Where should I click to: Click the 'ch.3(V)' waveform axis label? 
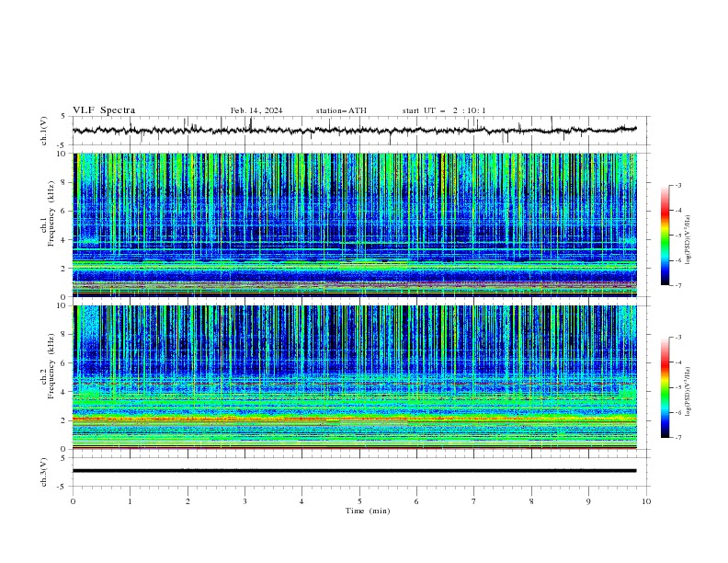(x=44, y=472)
